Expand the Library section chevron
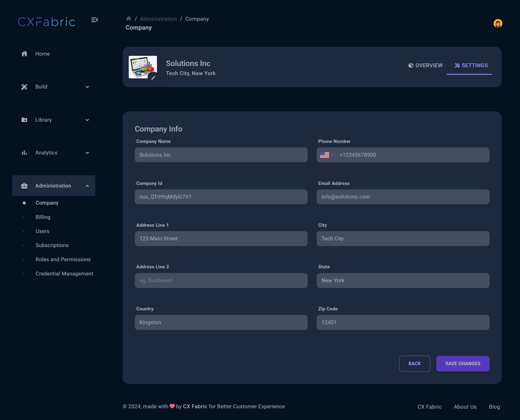The image size is (520, 420). tap(87, 120)
